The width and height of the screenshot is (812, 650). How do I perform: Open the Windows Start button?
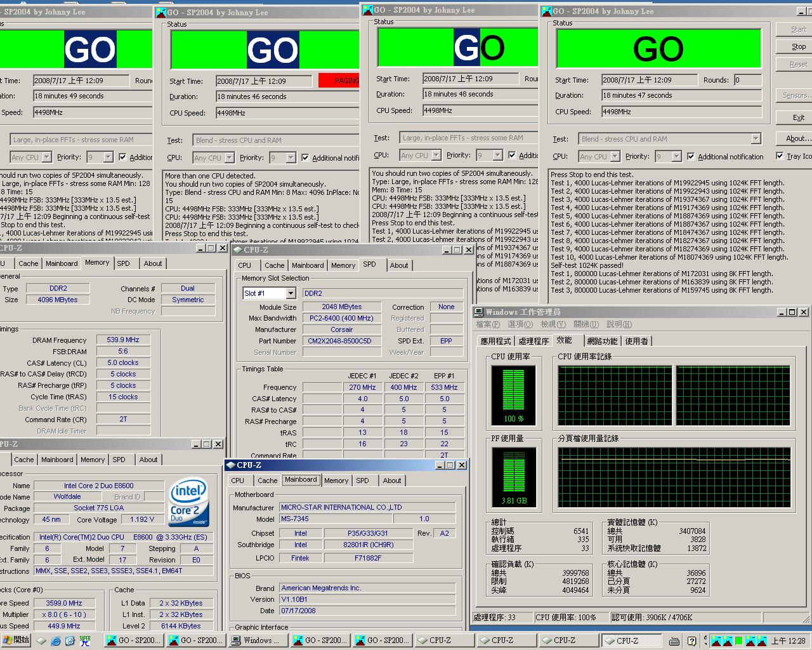tap(16, 640)
